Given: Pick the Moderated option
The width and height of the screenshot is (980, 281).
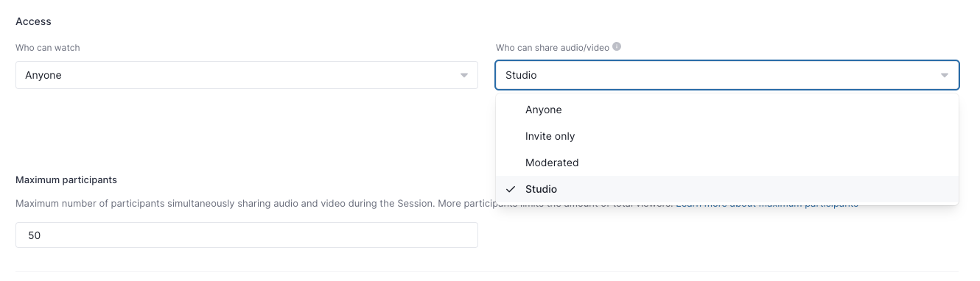Looking at the screenshot, I should coord(727,163).
